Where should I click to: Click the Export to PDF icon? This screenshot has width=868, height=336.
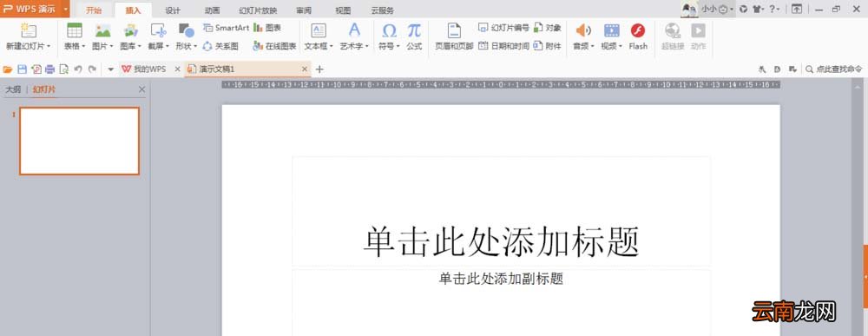[36, 69]
